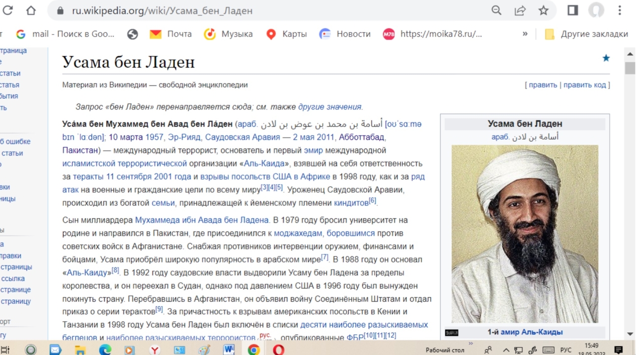This screenshot has height=355, width=644.
Task: Open the Музыка bookmark
Action: point(228,34)
